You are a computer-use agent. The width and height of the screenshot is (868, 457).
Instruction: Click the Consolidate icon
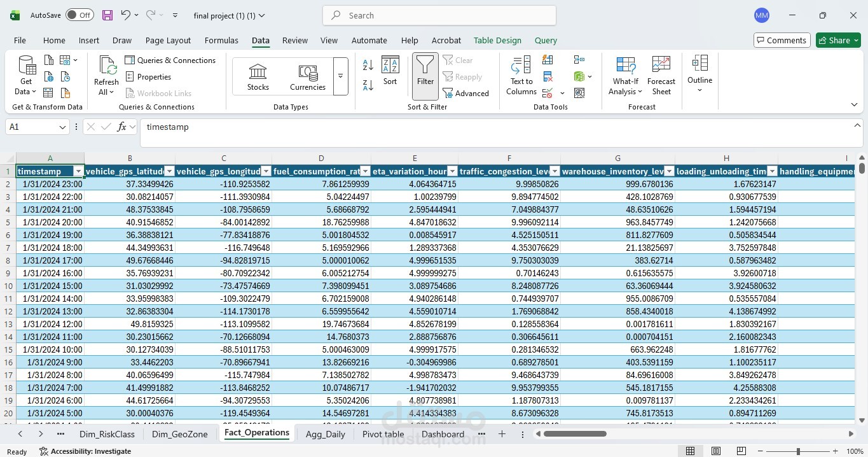[x=579, y=60]
